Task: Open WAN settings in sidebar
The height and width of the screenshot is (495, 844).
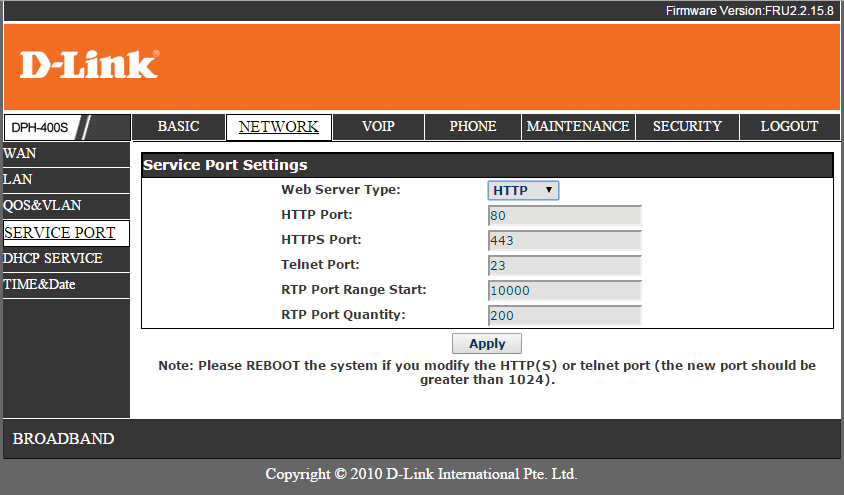Action: tap(20, 154)
